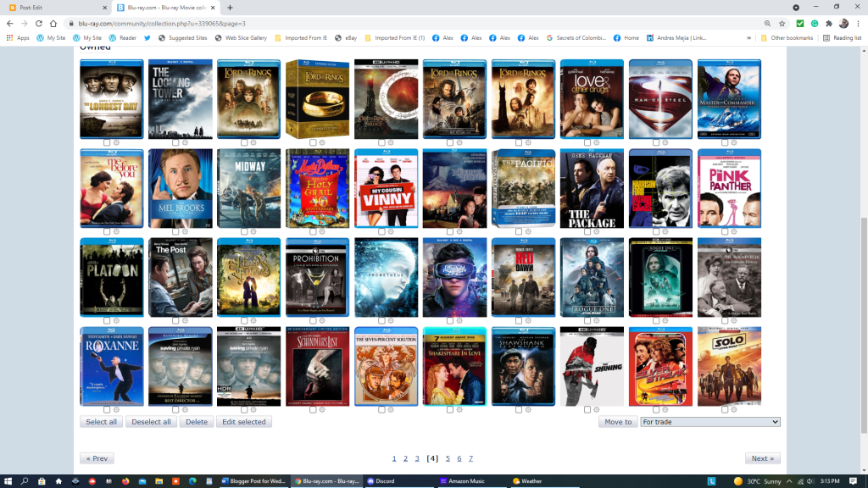
Task: Open gear settings below Prometheus
Action: (x=391, y=320)
